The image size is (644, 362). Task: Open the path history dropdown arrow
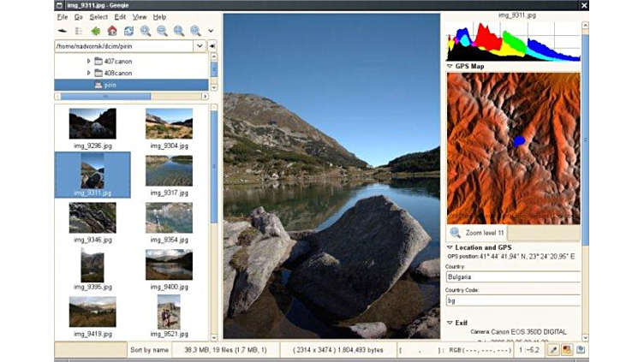pyautogui.click(x=200, y=46)
